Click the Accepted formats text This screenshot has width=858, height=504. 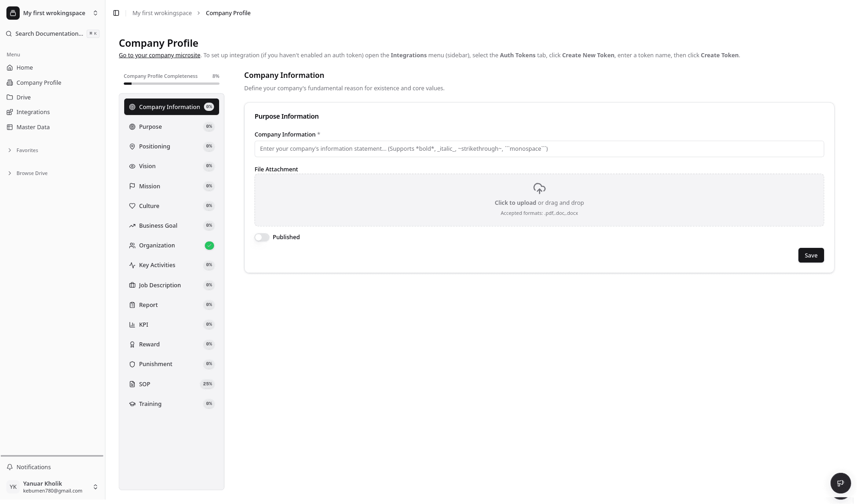[x=539, y=213]
